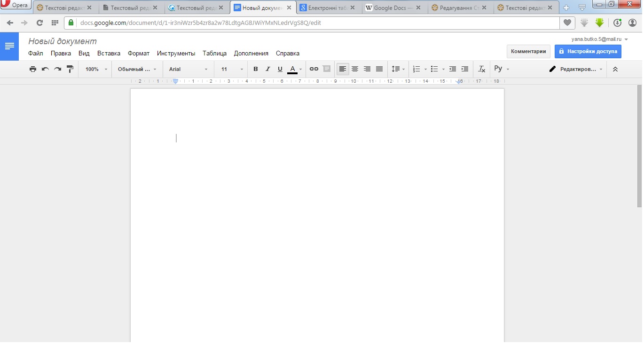The height and width of the screenshot is (344, 644).
Task: Clear formatting with the Tx icon
Action: point(481,69)
